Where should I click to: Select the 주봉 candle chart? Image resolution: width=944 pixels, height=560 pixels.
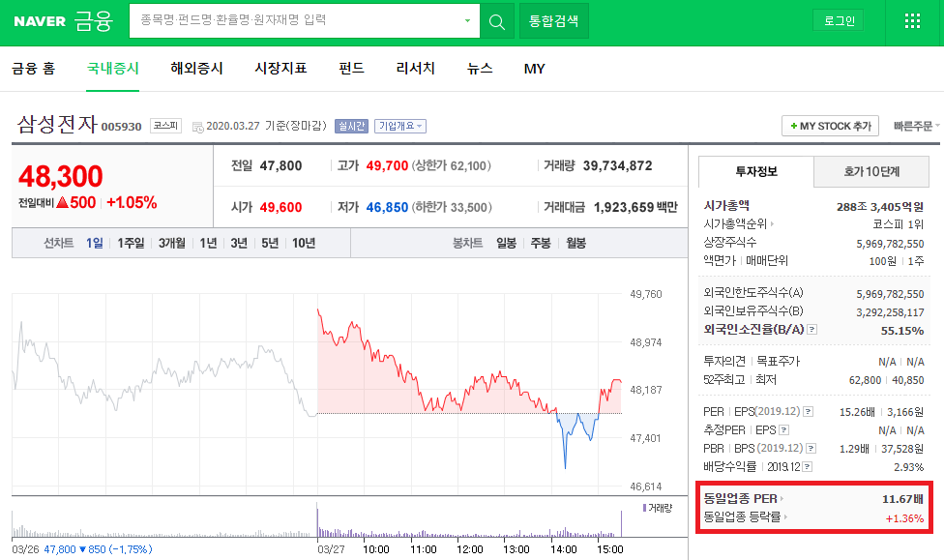coord(541,244)
